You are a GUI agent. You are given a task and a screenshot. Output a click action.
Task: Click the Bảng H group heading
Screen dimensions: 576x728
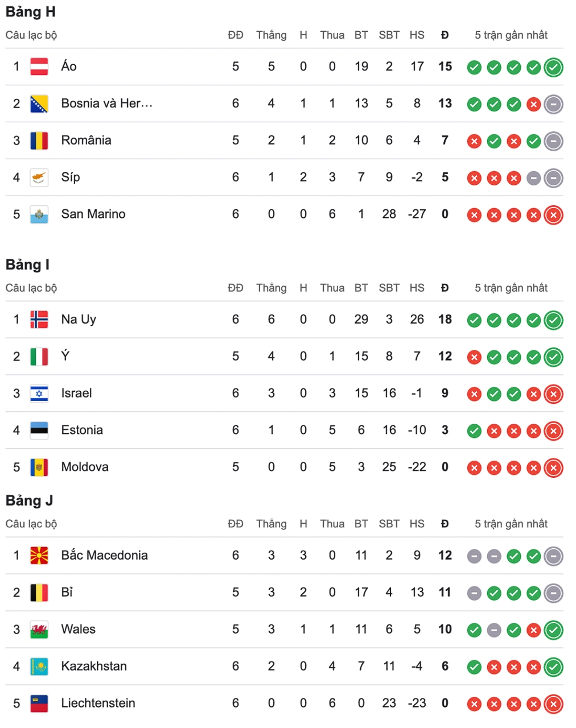[x=31, y=12]
